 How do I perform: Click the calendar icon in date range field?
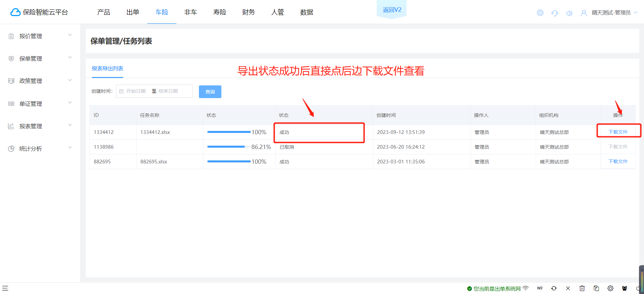121,91
